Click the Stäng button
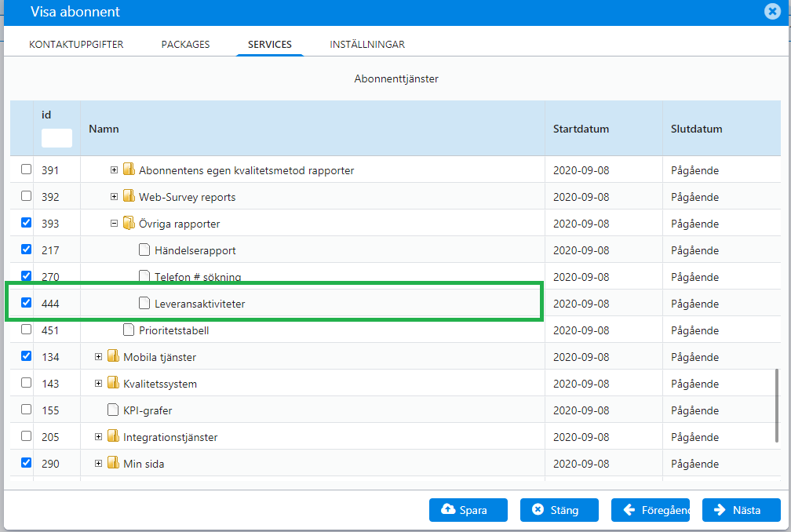Screen dimensions: 791x532 (559, 510)
